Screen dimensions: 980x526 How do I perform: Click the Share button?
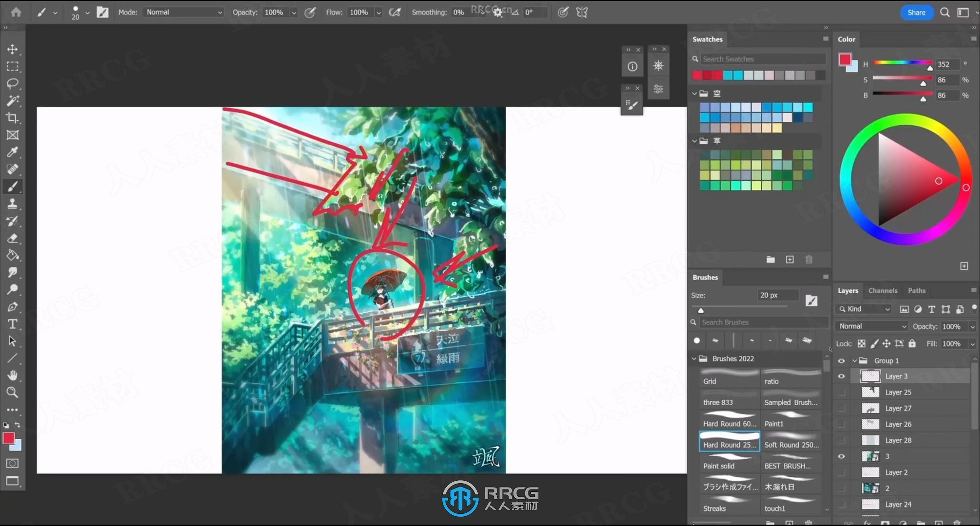pos(917,13)
